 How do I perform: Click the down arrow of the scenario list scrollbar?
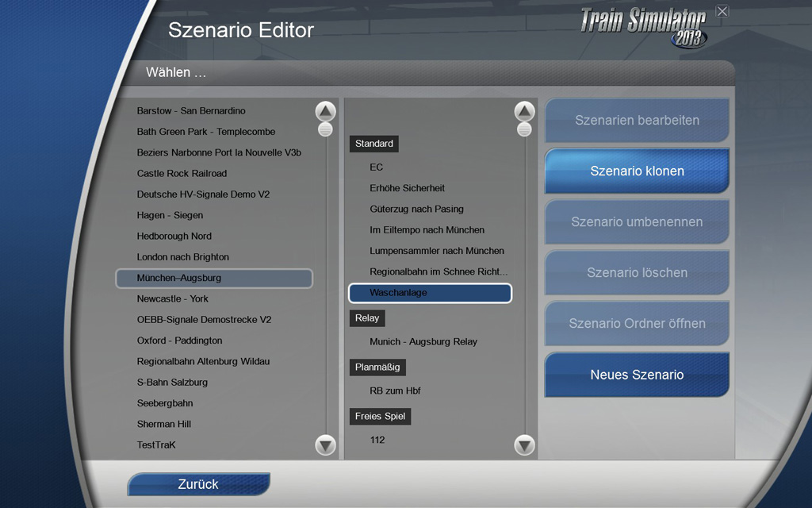click(524, 444)
